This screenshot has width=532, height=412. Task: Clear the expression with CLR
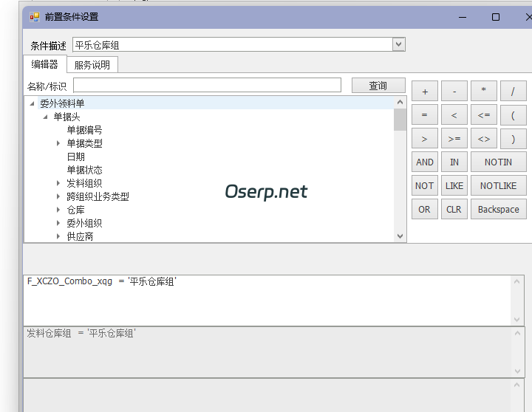pos(454,209)
